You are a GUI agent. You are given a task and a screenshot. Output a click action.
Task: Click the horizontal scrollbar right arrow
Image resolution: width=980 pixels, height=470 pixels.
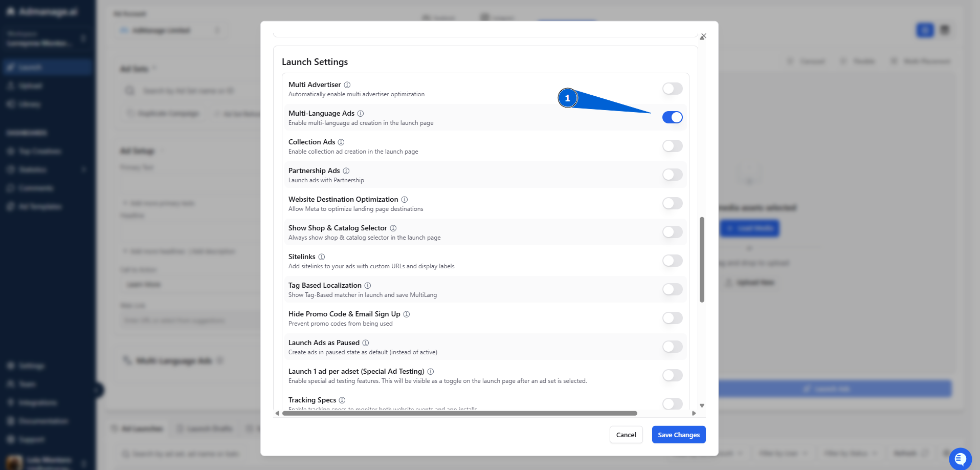pos(694,413)
